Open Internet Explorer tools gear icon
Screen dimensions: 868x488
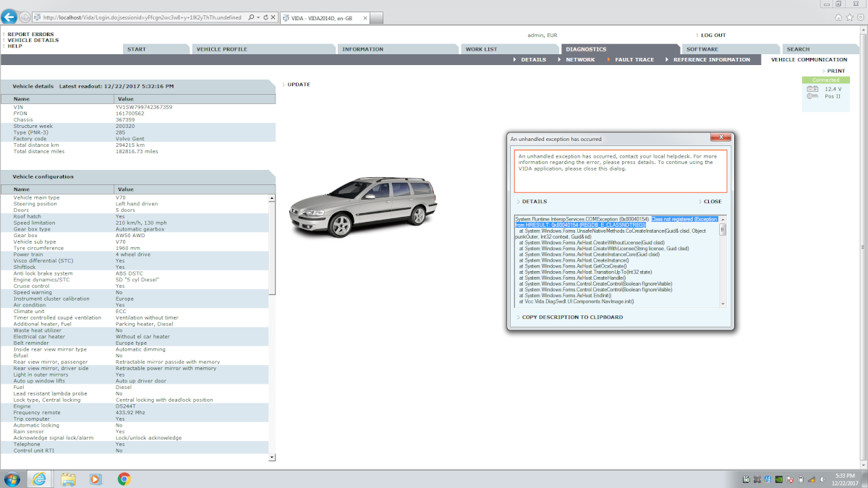point(859,17)
